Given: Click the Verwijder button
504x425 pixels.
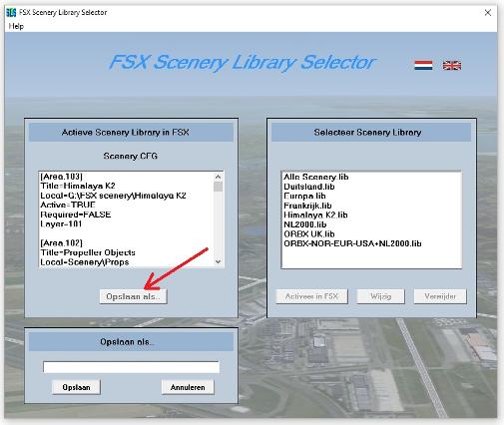Looking at the screenshot, I should point(440,296).
